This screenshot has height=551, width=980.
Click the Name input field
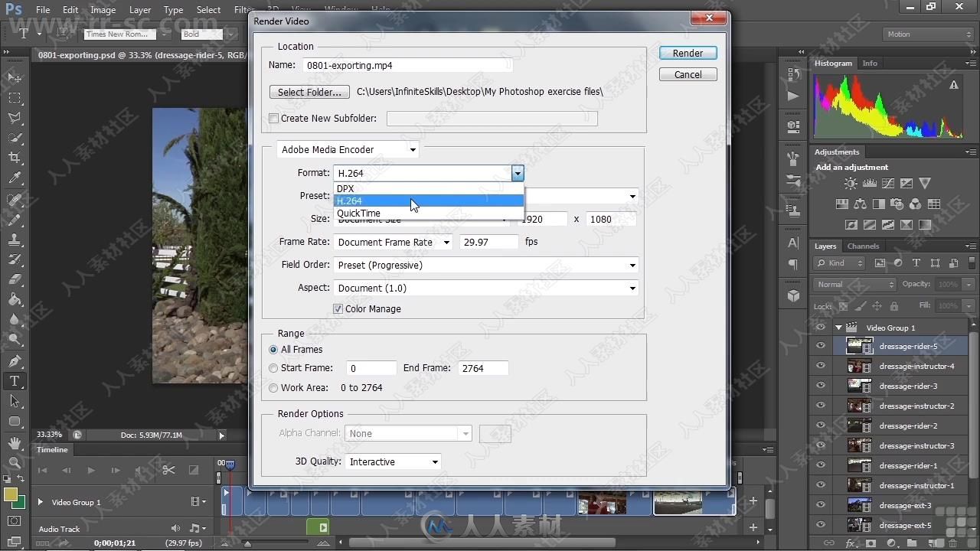407,66
